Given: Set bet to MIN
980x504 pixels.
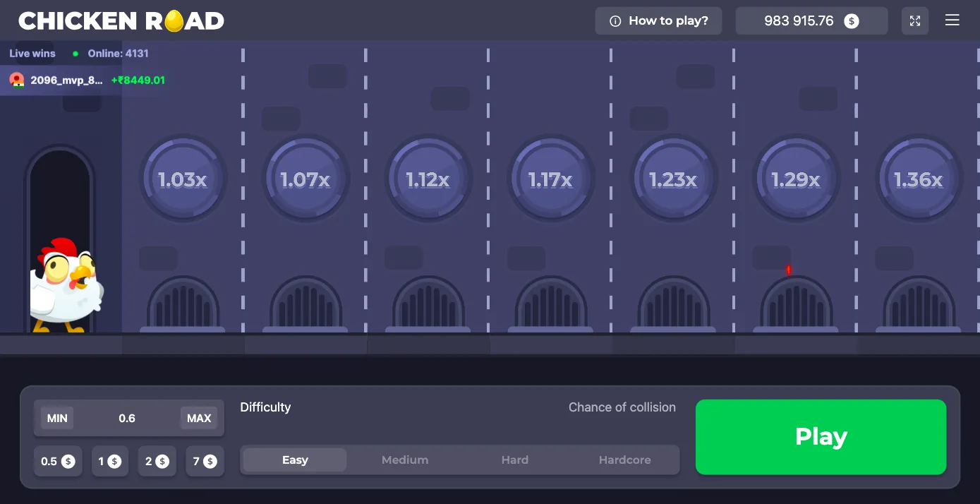Looking at the screenshot, I should click(57, 418).
